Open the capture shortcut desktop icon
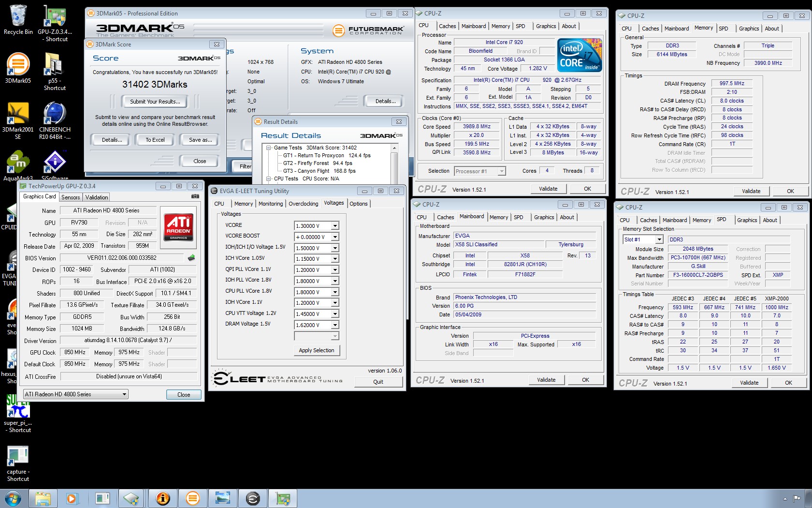 click(18, 463)
